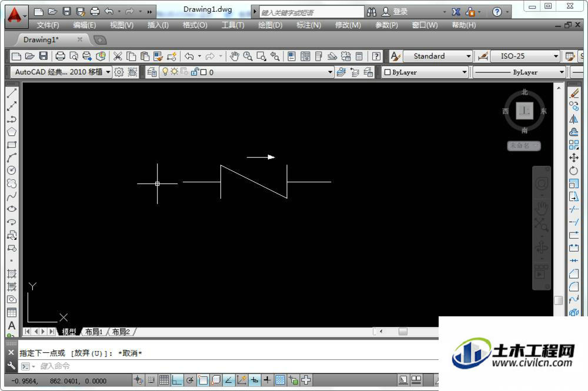Toggle Polar Tracking in status bar
588x391 pixels.
190,380
